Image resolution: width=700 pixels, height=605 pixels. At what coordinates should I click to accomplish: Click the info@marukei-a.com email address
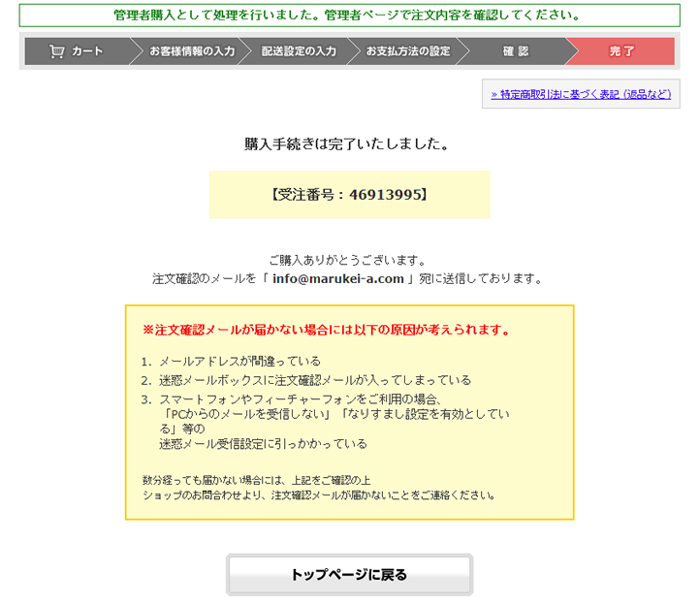(337, 278)
